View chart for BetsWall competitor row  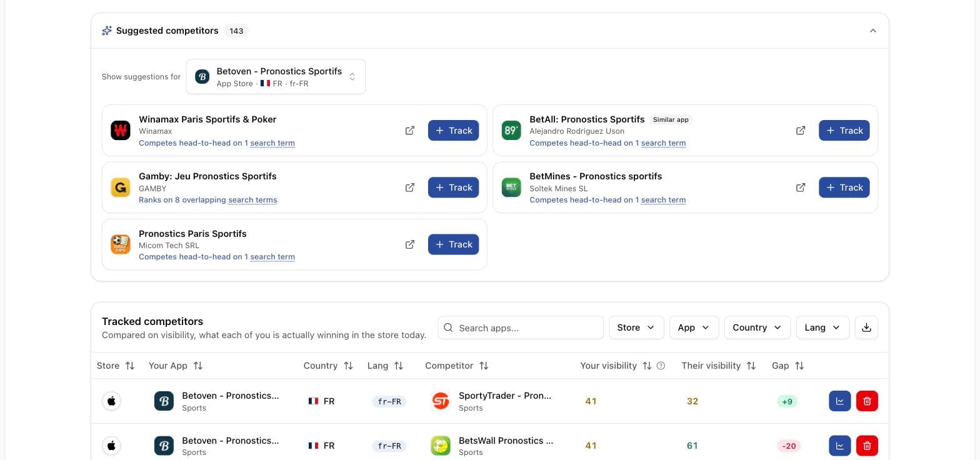tap(839, 446)
